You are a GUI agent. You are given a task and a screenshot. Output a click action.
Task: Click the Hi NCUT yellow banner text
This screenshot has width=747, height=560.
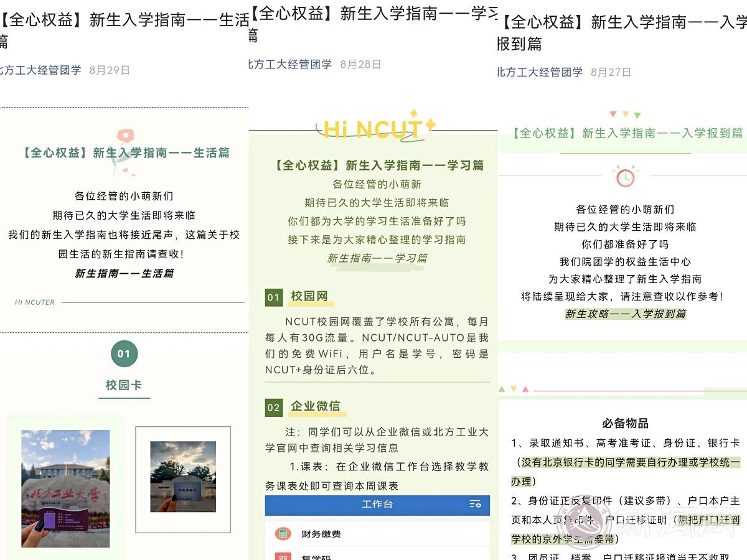coord(372,129)
